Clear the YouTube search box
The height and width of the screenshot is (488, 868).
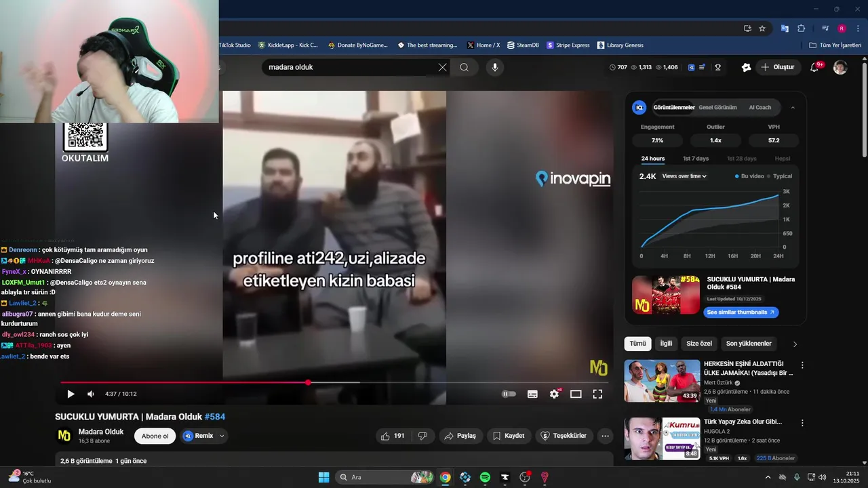point(443,67)
